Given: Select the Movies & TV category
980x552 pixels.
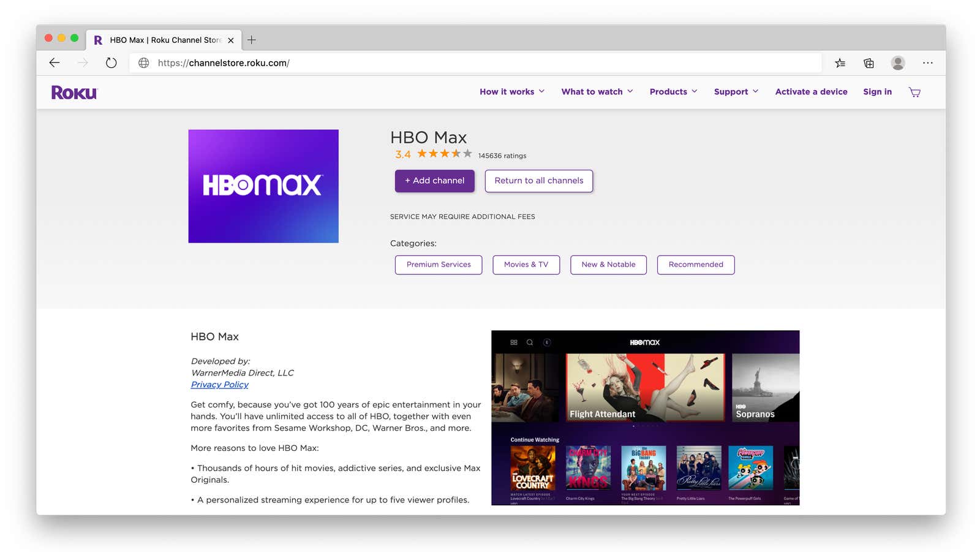Looking at the screenshot, I should tap(526, 265).
